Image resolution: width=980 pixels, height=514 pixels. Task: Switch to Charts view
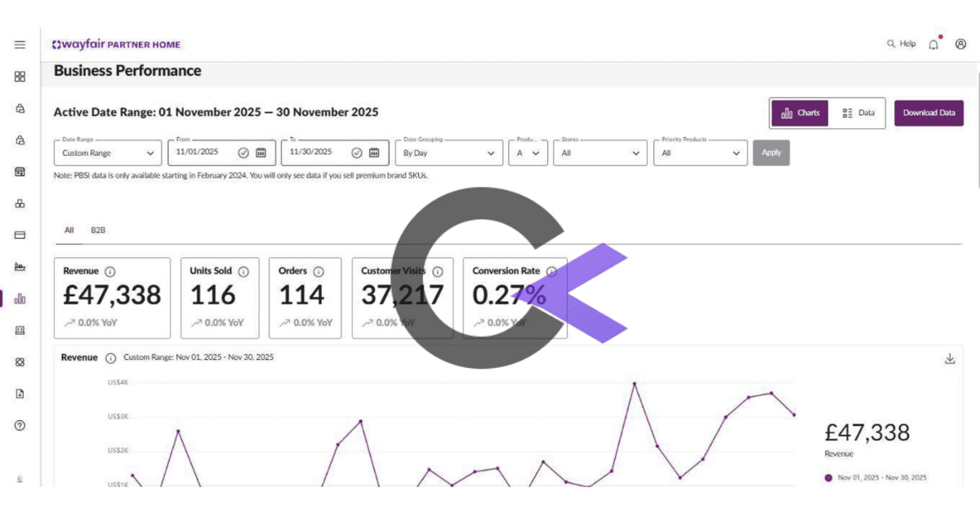coord(800,113)
